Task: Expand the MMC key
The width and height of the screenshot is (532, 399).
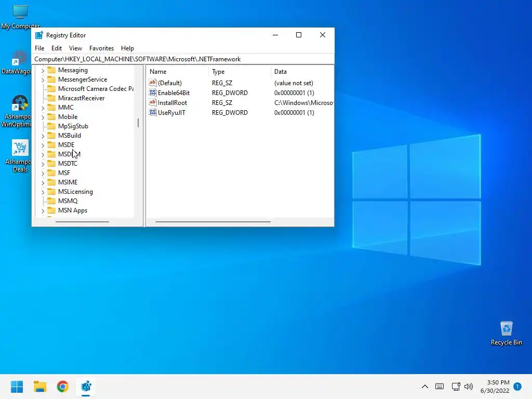Action: click(43, 108)
